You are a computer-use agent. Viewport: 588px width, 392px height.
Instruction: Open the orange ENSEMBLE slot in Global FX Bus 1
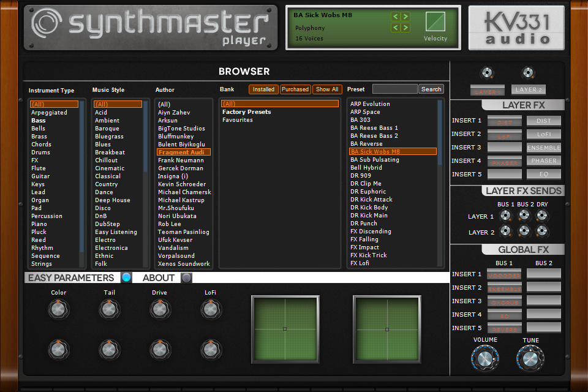504,288
